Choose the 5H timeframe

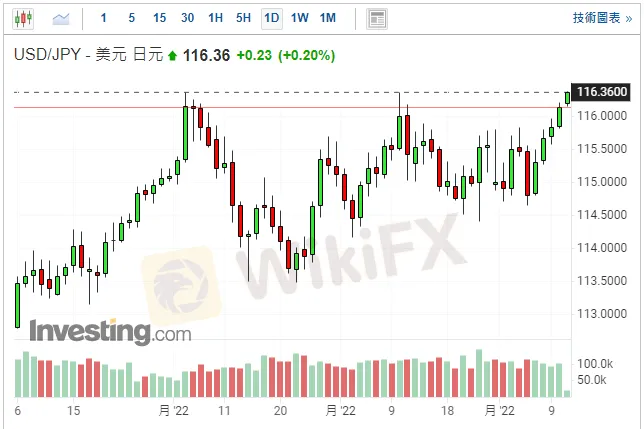pos(243,18)
